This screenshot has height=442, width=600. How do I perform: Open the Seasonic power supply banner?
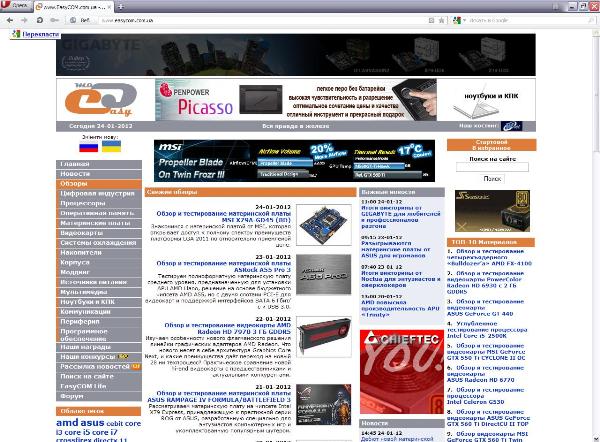[x=492, y=211]
